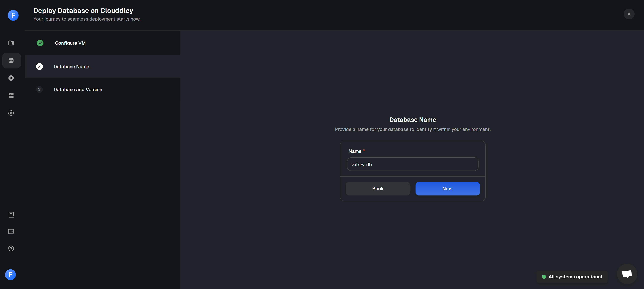Go to the Configure VM step
Screen dimensions: 644x289
70,43
